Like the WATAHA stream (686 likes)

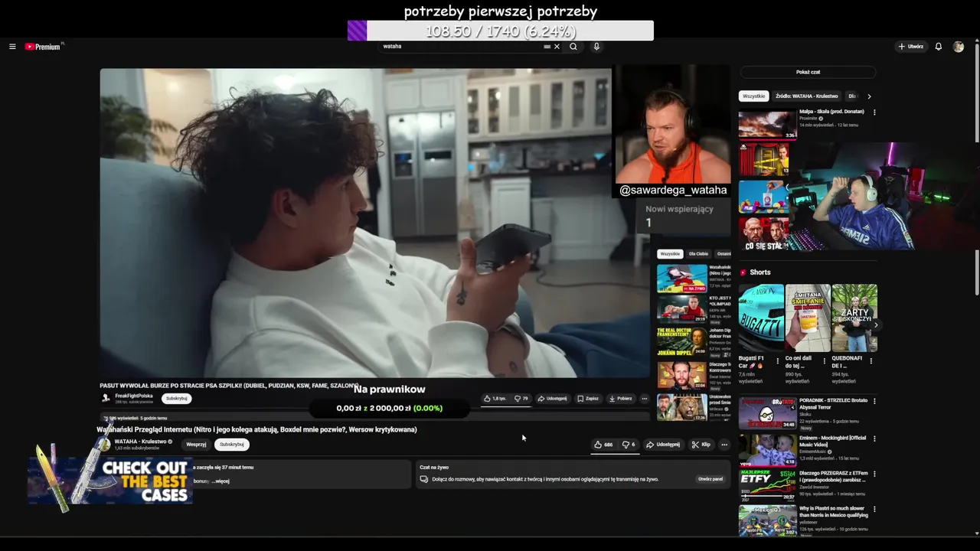coord(603,445)
